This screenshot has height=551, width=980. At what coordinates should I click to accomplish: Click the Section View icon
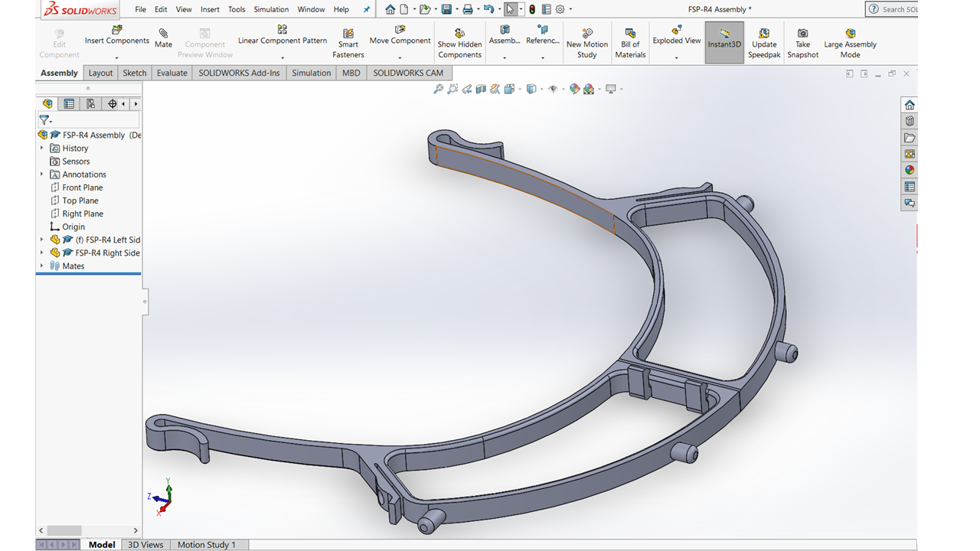click(481, 90)
